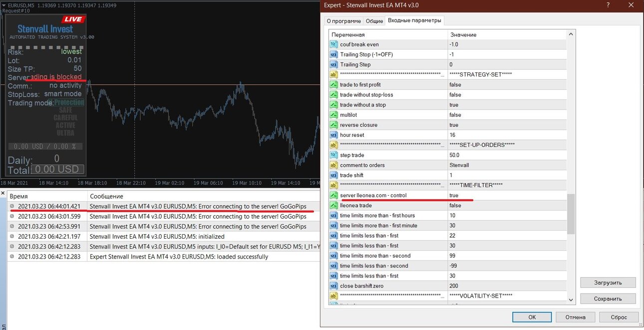Click the 'trade without stop-loss' boolean icon
The height and width of the screenshot is (330, 644).
click(x=334, y=95)
